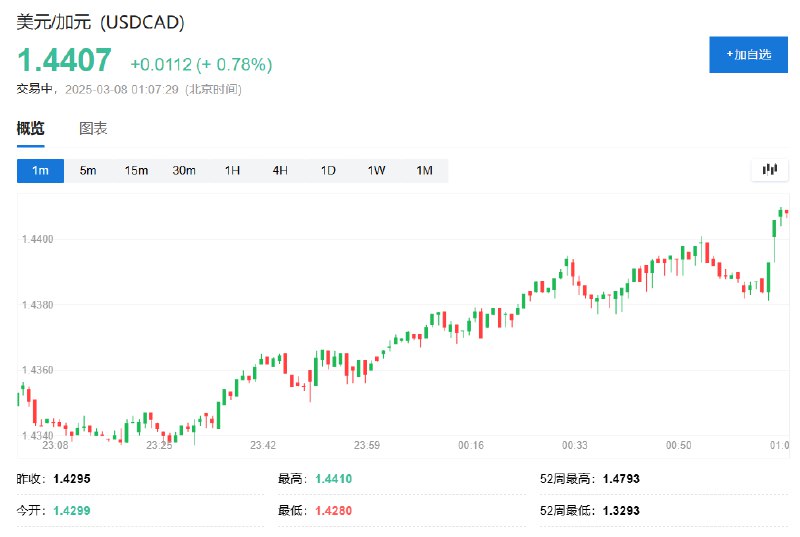Click the 00:50 time axis label
This screenshot has width=800, height=537.
coord(679,446)
